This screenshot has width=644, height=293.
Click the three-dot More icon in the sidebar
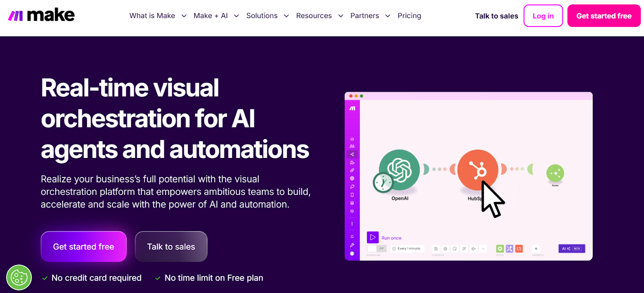click(352, 224)
